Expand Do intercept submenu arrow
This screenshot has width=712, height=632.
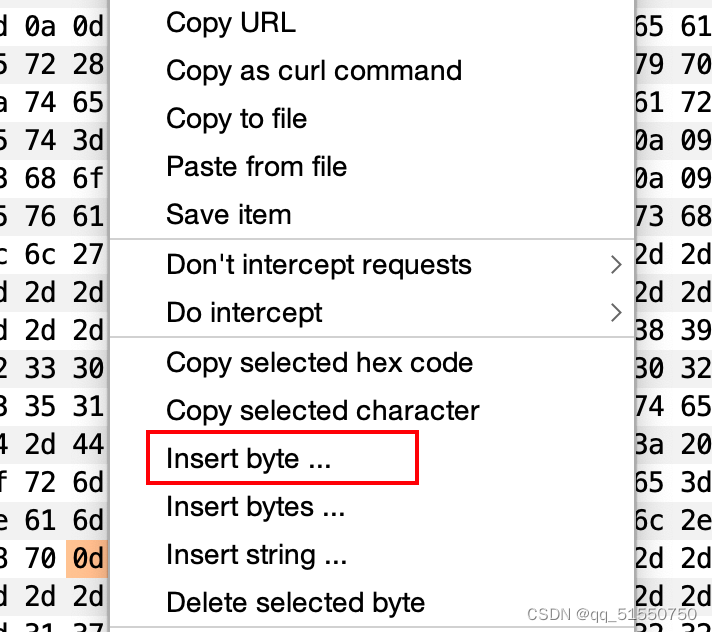tap(616, 313)
